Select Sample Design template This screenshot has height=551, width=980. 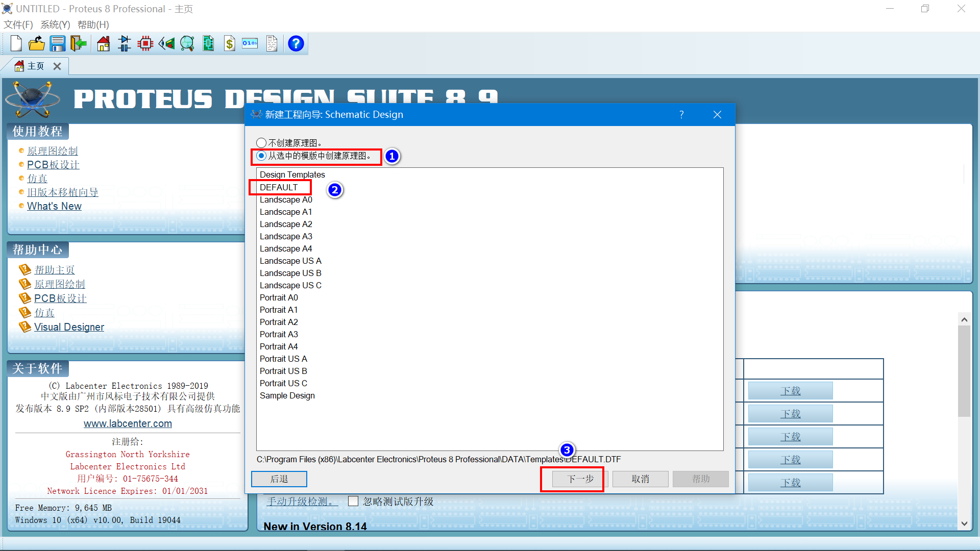(x=287, y=395)
